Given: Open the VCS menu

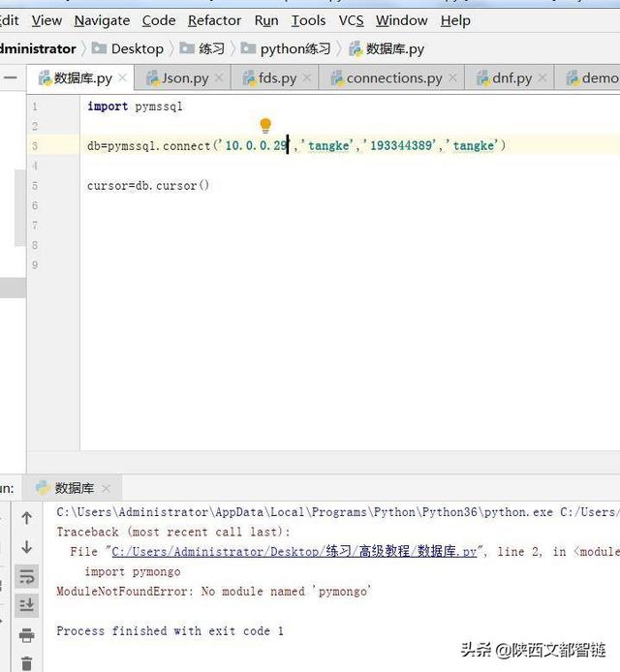Looking at the screenshot, I should click(351, 20).
